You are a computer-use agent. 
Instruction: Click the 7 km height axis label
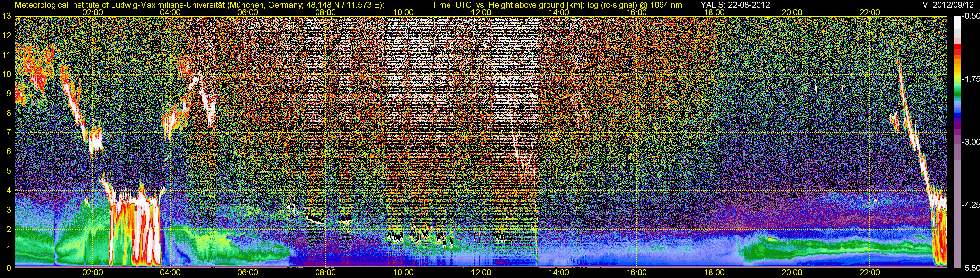[x=9, y=132]
